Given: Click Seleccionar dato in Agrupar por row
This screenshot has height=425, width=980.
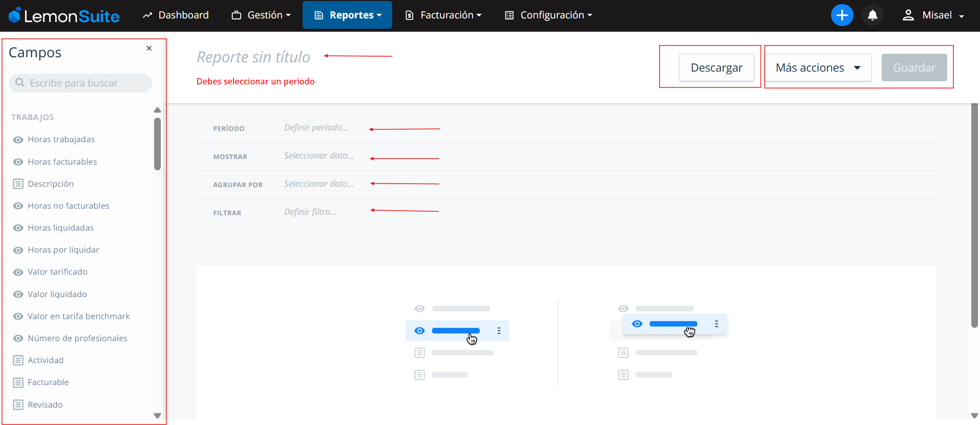Looking at the screenshot, I should tap(318, 184).
